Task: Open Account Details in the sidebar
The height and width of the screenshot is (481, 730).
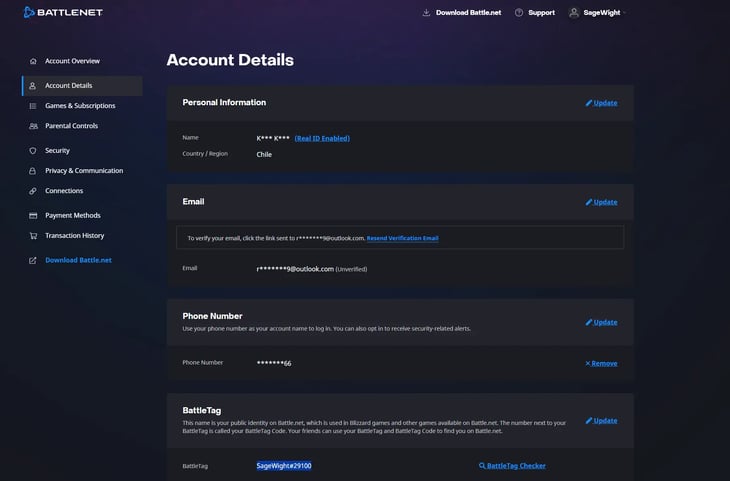Action: (x=68, y=86)
